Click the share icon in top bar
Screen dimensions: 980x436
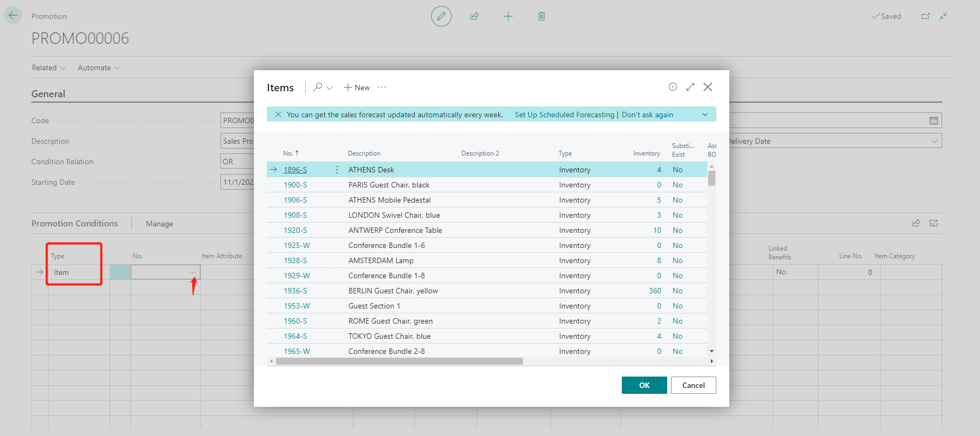(474, 16)
